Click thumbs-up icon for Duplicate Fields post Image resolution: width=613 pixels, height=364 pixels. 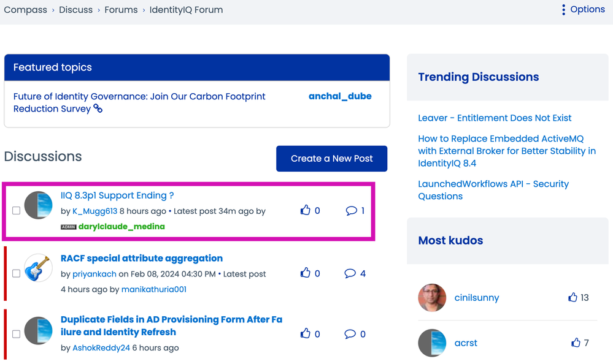(306, 334)
